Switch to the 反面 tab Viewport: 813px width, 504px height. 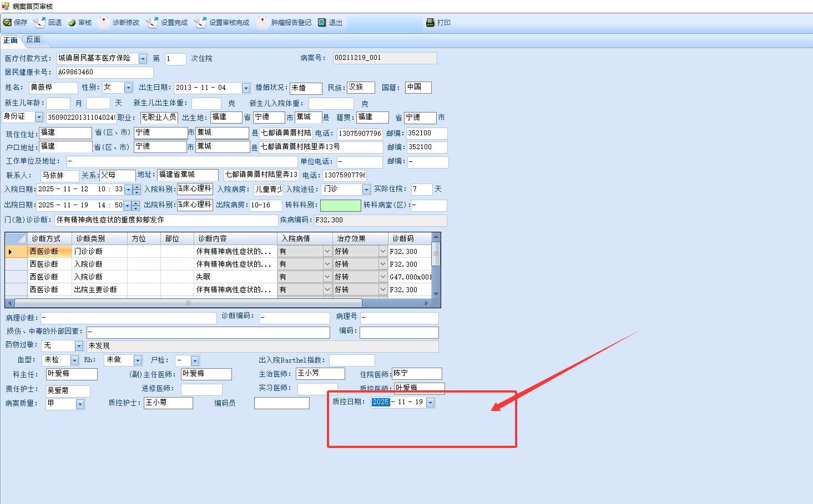[34, 40]
